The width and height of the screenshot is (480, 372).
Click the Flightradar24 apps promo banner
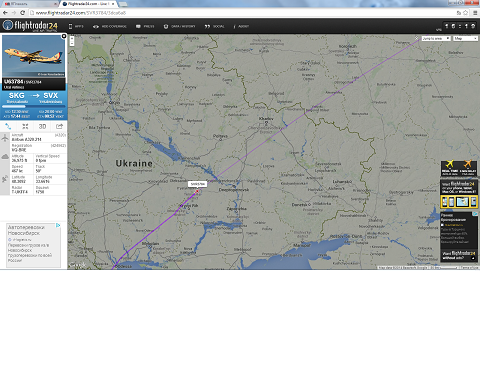point(459,194)
